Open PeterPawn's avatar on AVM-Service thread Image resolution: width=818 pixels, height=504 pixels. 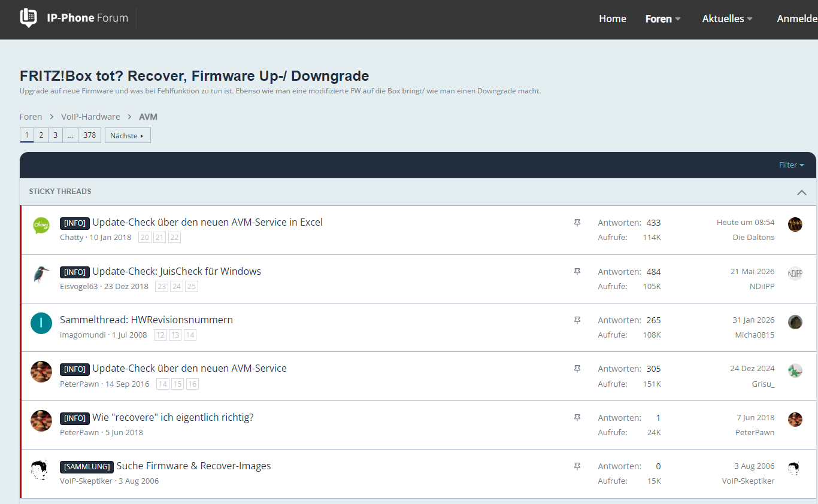41,372
